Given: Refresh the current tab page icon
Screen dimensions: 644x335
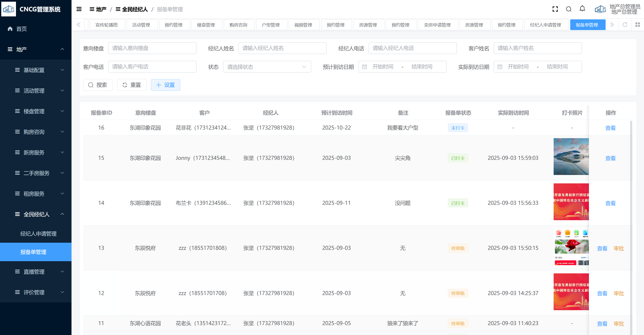Looking at the screenshot, I should coord(625,25).
